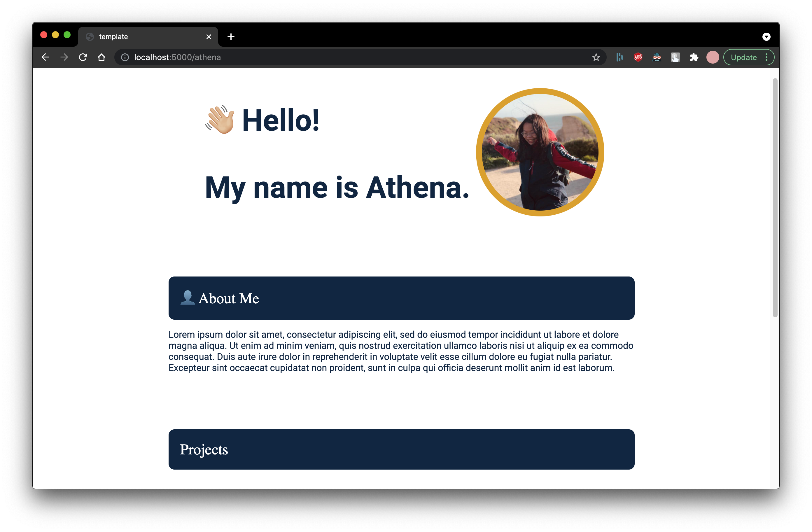This screenshot has height=532, width=812.
Task: Expand the tab search dropdown arrow
Action: tap(766, 36)
